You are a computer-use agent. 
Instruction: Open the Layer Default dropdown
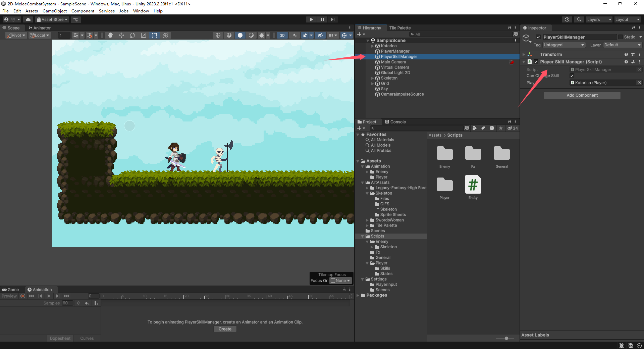click(623, 45)
